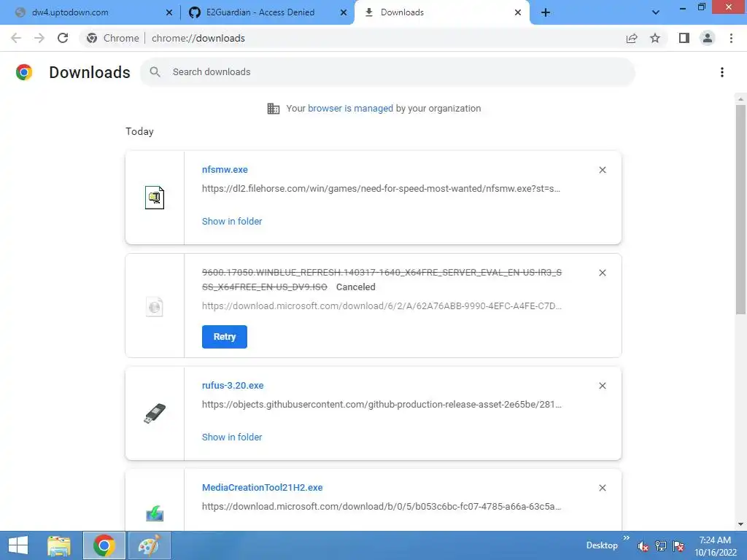Show rufus-3.20.exe in folder

pos(232,437)
